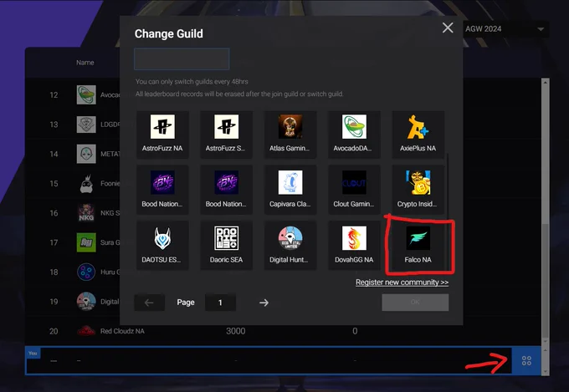Click rank 12 Avocado guild logo
569x392 pixels.
(x=86, y=94)
